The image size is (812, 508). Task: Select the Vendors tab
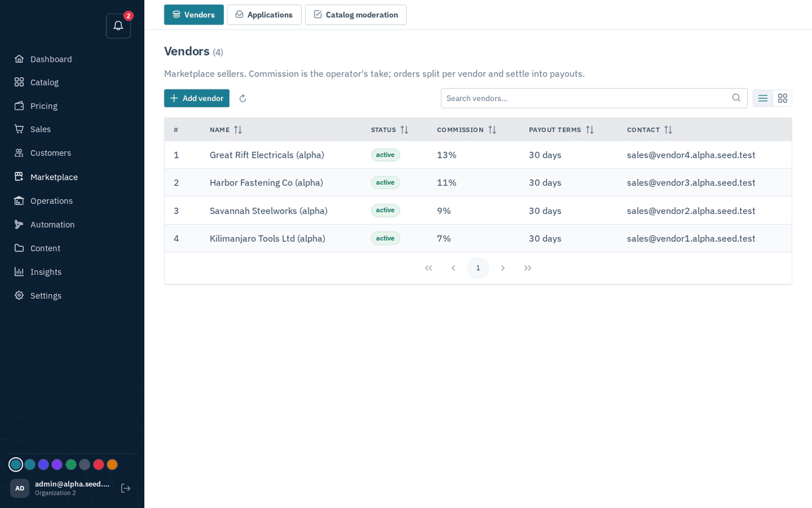[194, 15]
